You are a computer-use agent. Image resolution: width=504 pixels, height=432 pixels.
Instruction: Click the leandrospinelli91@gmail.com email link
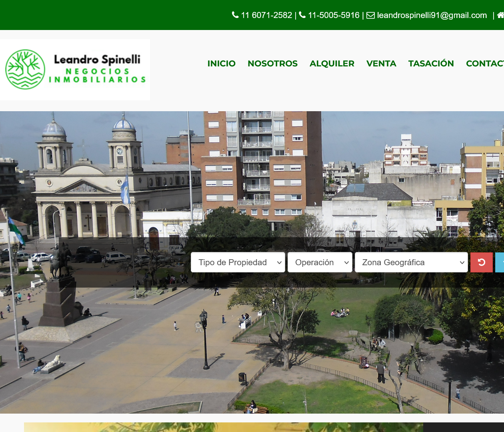[x=432, y=15]
